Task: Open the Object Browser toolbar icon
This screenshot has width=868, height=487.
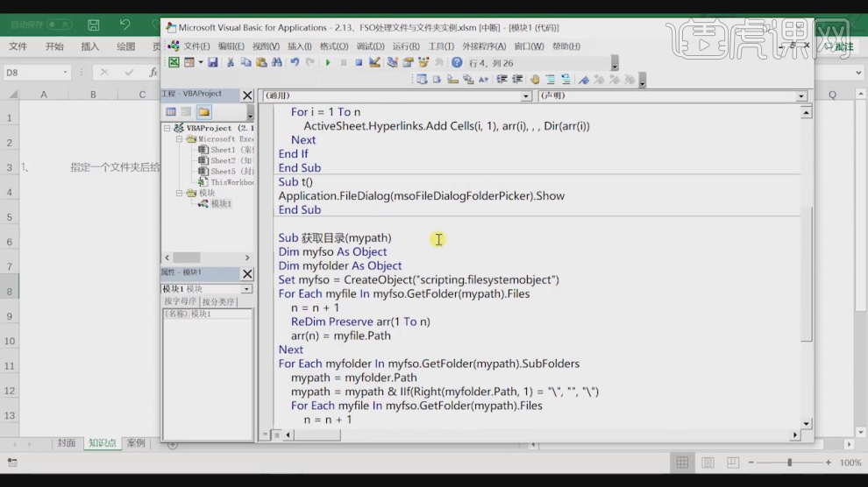Action: click(x=423, y=62)
